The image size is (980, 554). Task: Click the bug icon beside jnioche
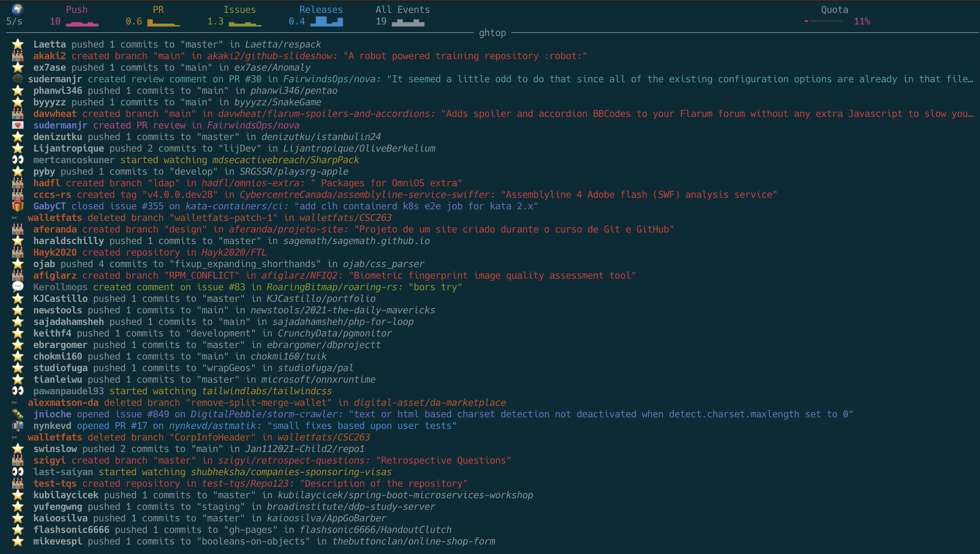pyautogui.click(x=18, y=414)
